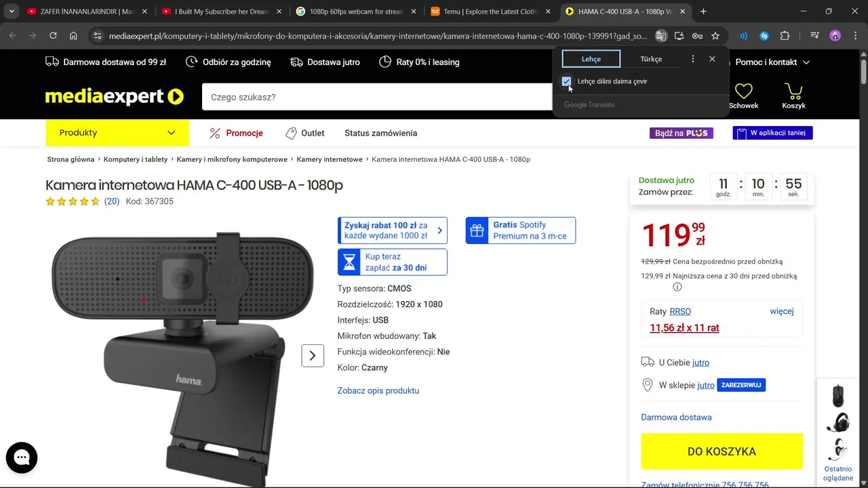View site information icon in address bar

click(x=98, y=36)
